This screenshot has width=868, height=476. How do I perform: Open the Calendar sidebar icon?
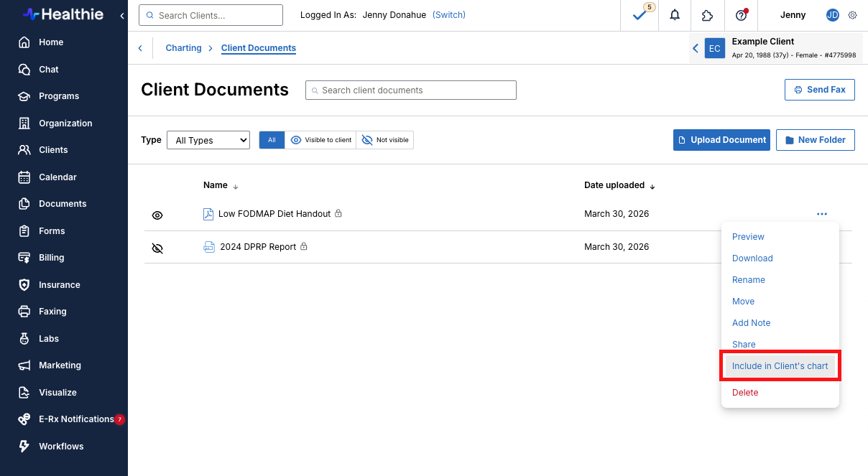24,177
